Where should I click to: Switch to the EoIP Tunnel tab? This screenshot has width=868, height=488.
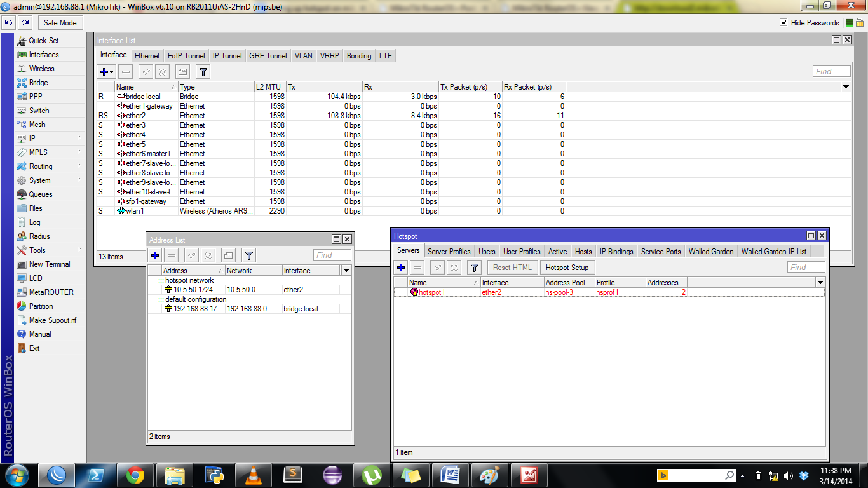pos(186,56)
